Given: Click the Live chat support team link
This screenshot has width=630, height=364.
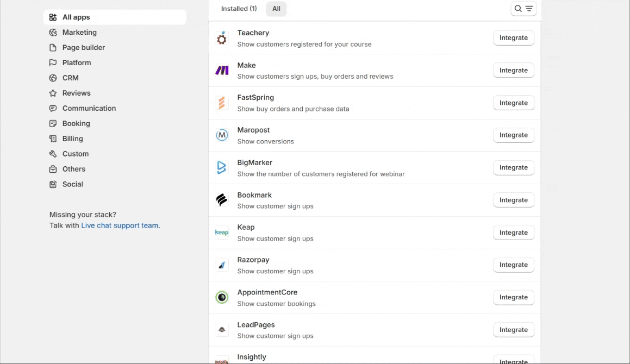Looking at the screenshot, I should [x=120, y=225].
